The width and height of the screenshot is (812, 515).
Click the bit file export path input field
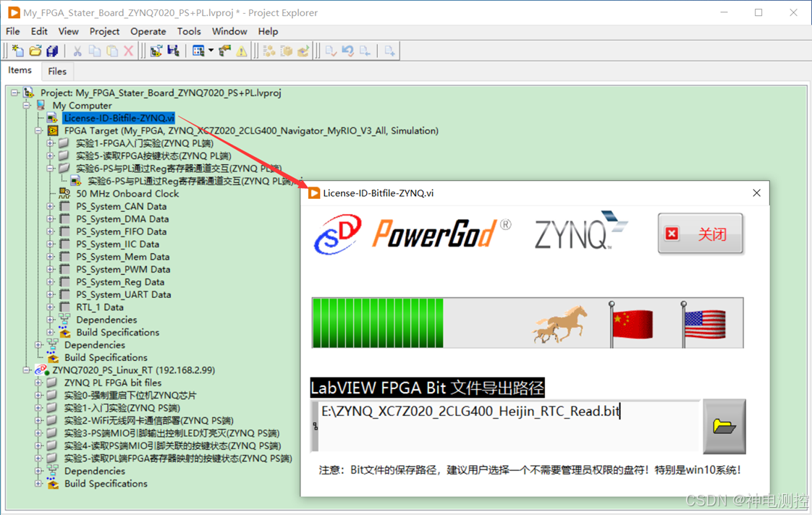point(509,427)
